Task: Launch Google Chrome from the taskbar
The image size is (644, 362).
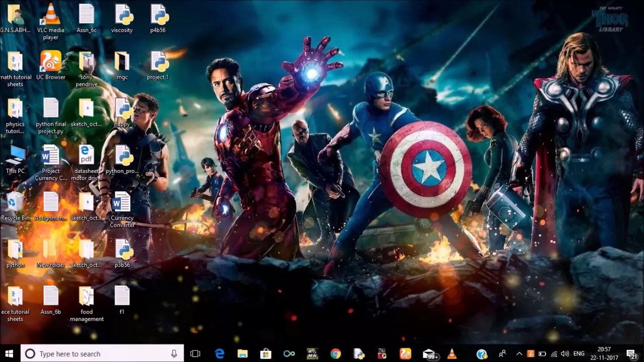Action: (336, 353)
